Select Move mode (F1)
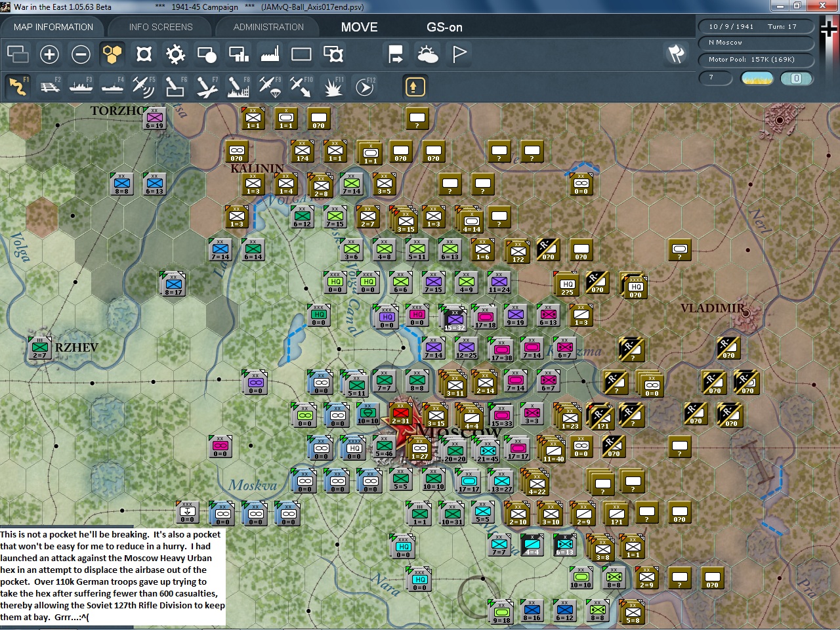The height and width of the screenshot is (630, 840). [x=18, y=87]
